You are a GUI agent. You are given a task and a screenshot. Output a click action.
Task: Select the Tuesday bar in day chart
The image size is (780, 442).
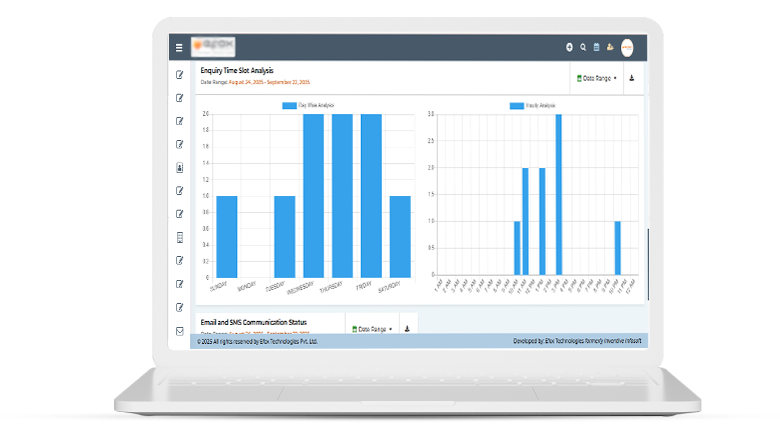(285, 237)
